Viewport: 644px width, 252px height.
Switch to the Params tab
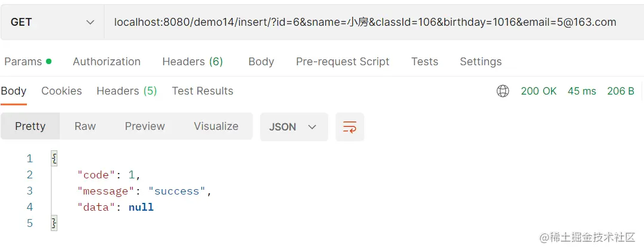pos(27,62)
